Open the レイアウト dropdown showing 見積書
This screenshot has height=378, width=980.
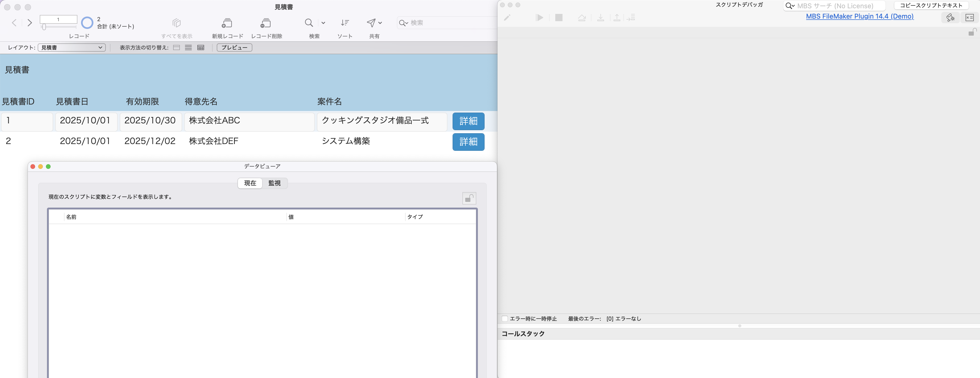[71, 48]
